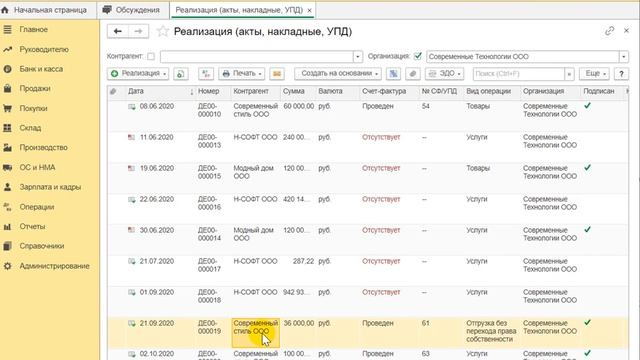Open Зарплата и кадры sidebar section

pos(50,187)
